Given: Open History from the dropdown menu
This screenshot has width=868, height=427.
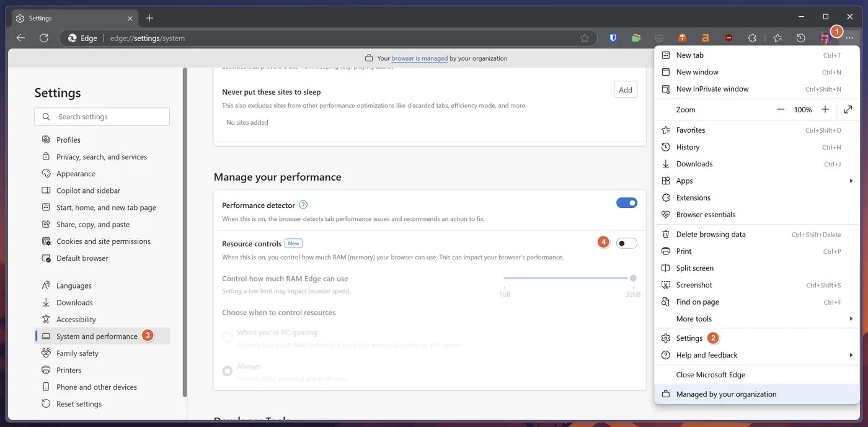Looking at the screenshot, I should pos(757,147).
